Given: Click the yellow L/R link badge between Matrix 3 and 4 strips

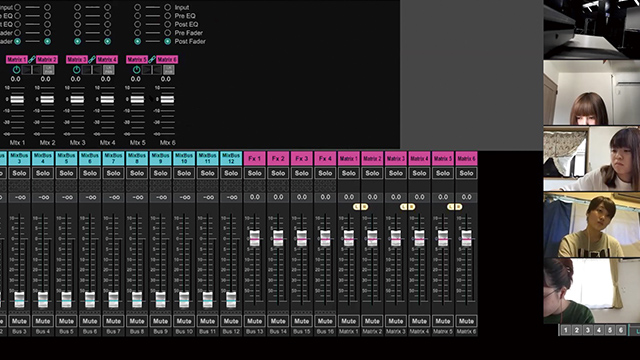Looking at the screenshot, I should tap(407, 207).
